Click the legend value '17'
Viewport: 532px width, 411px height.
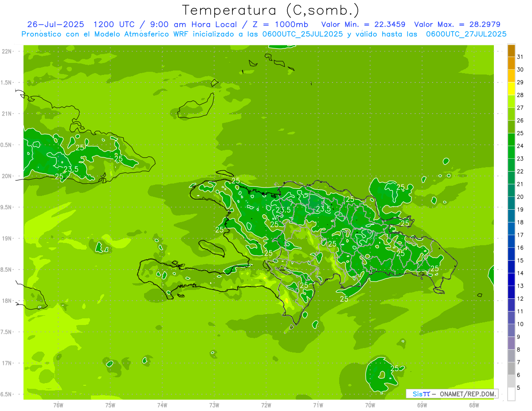520,235
